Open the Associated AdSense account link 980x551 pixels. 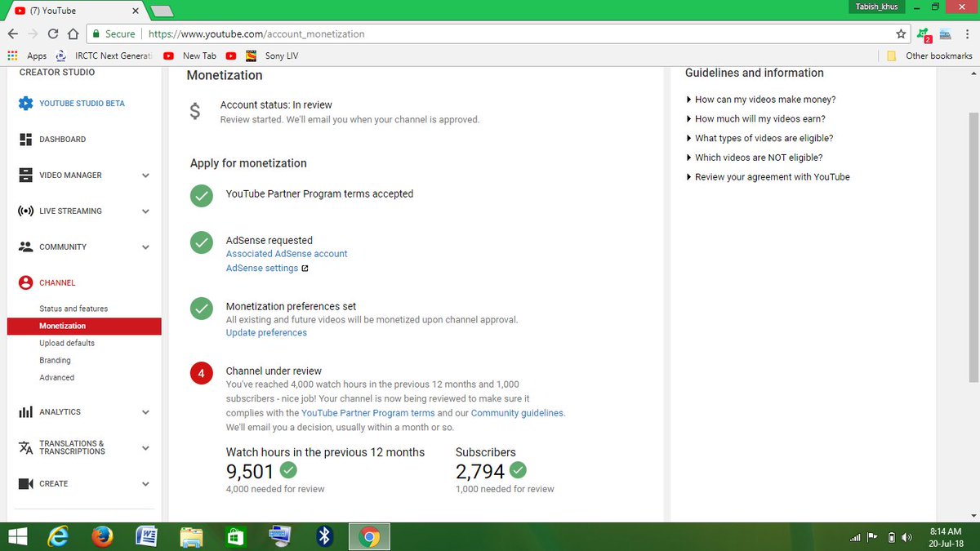tap(287, 254)
